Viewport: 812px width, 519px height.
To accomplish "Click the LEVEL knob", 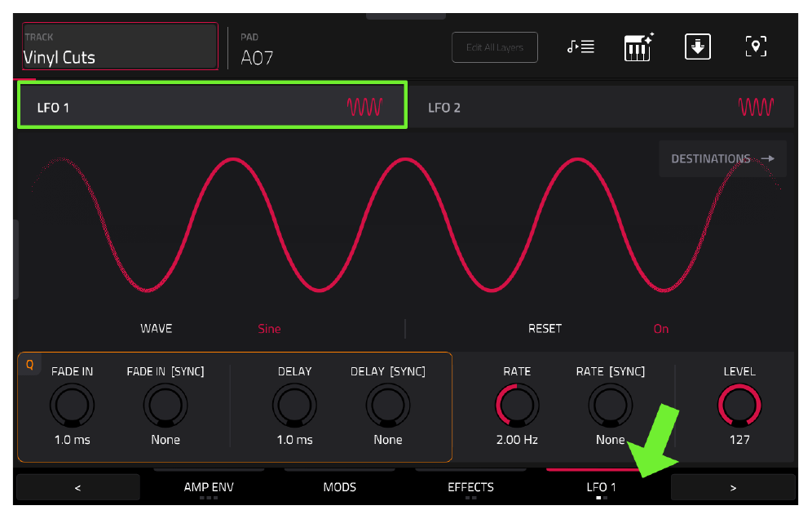I will 739,406.
